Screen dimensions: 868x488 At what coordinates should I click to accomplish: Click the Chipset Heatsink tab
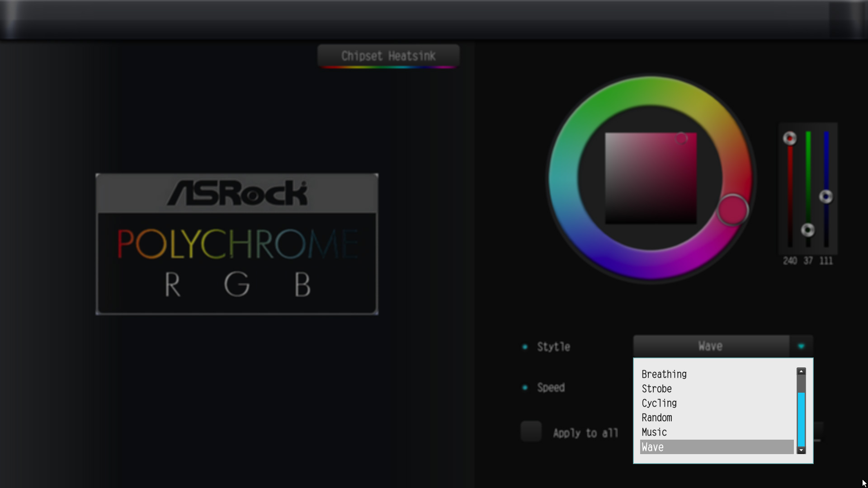point(388,56)
